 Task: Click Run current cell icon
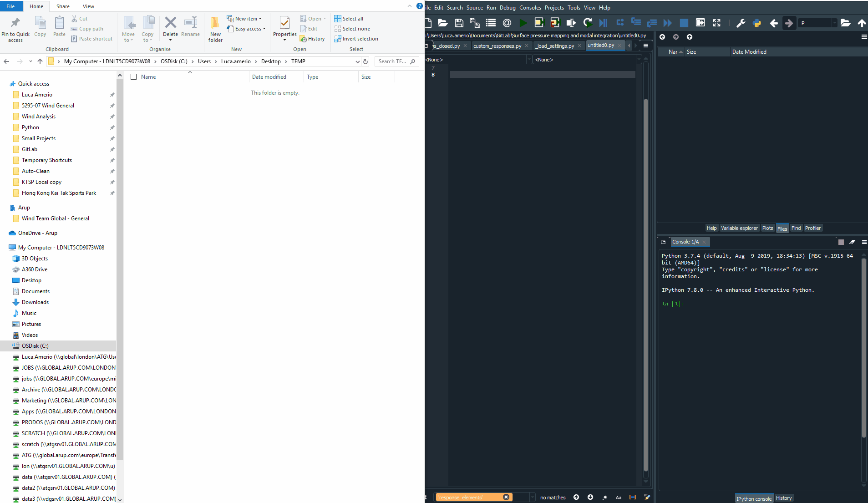click(539, 23)
